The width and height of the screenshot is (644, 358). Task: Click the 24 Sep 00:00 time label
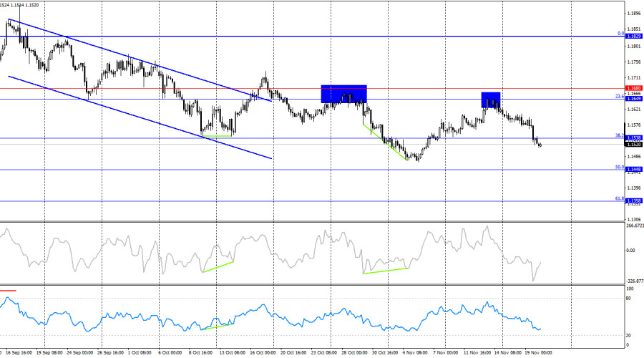80,353
